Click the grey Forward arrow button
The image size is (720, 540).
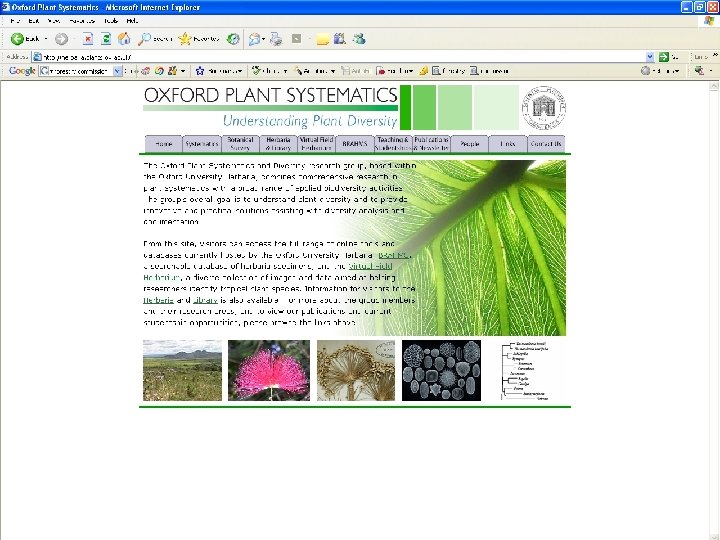point(61,39)
